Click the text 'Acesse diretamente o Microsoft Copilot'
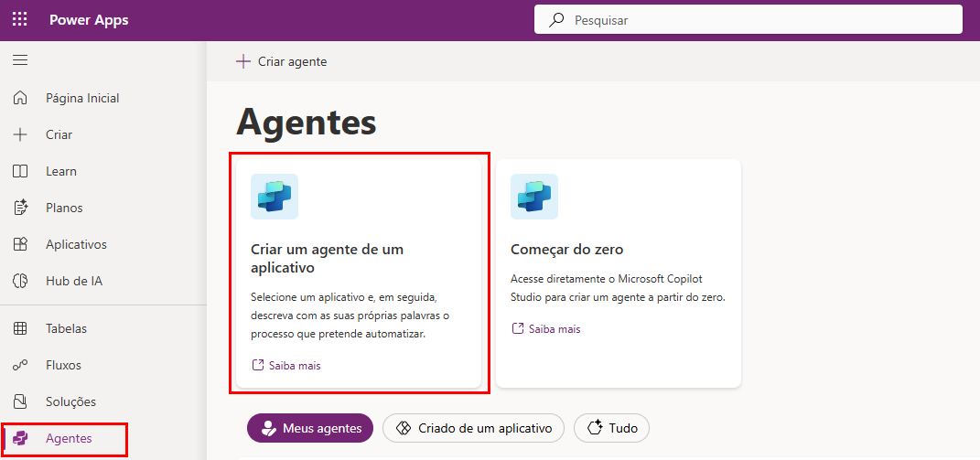The height and width of the screenshot is (460, 980). [x=607, y=278]
